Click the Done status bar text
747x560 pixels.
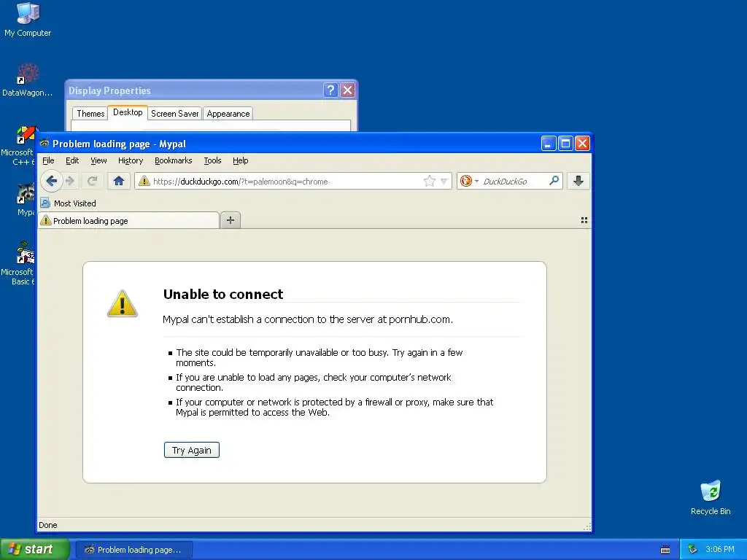point(47,525)
